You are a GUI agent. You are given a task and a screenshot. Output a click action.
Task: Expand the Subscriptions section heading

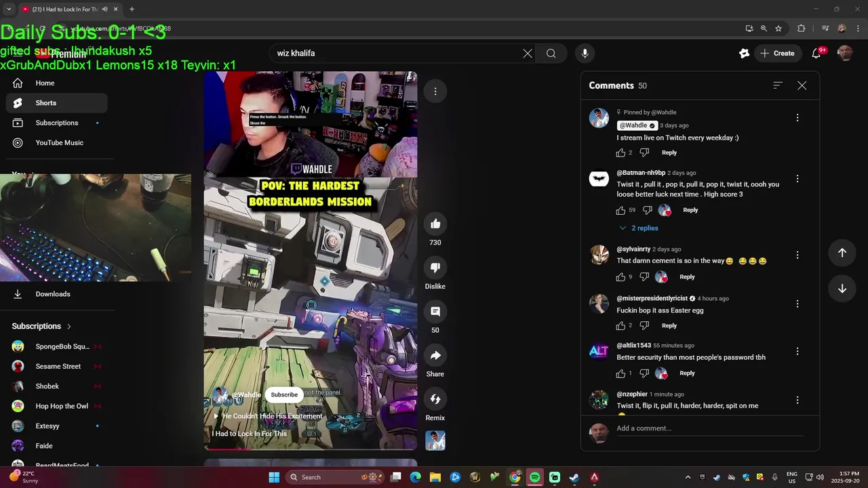click(x=41, y=326)
